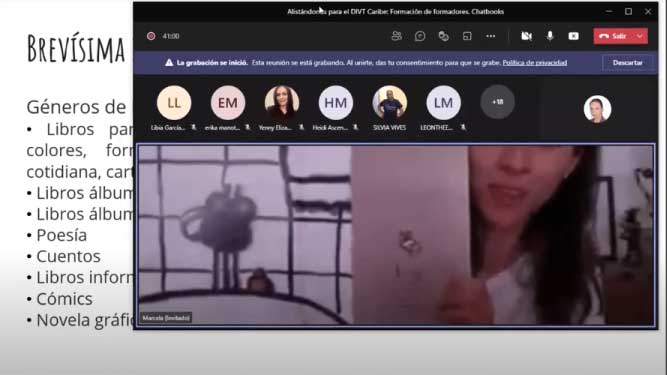
Task: Select the LL Libia García participant avatar
Action: [x=174, y=103]
